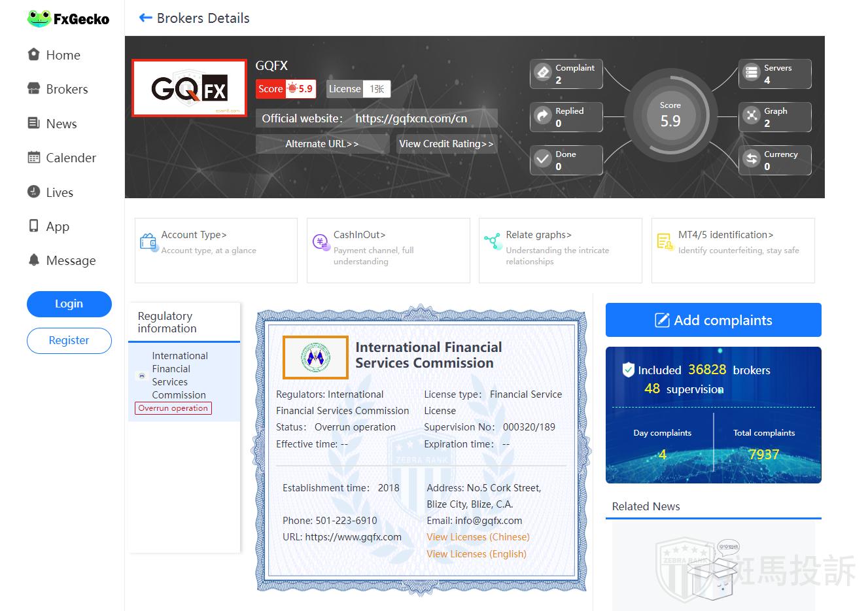Click the back arrow beside Brokers Details

pos(145,18)
